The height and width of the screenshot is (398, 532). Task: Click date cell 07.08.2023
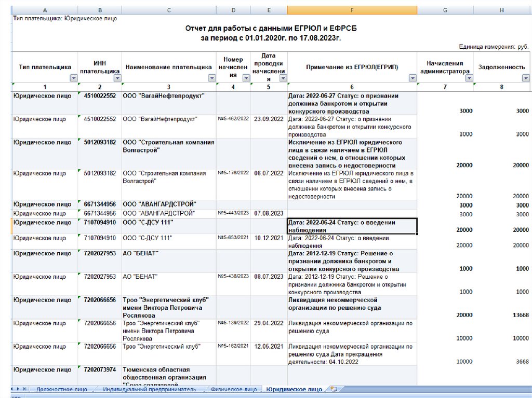[269, 213]
